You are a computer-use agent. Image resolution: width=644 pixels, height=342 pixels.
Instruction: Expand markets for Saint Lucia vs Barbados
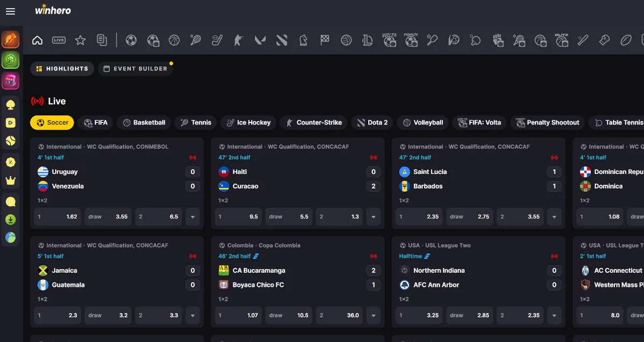click(554, 217)
